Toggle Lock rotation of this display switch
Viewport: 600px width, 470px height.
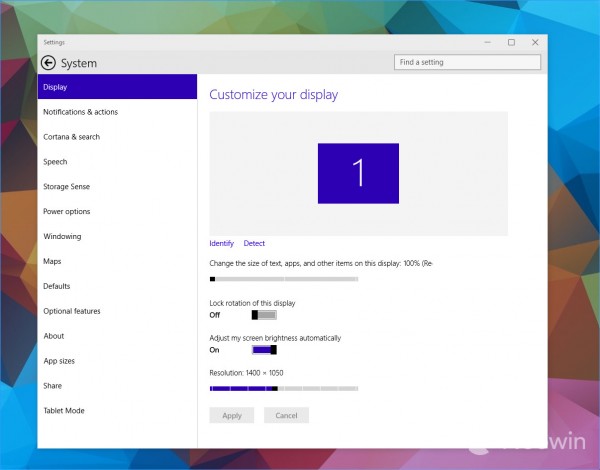(264, 315)
